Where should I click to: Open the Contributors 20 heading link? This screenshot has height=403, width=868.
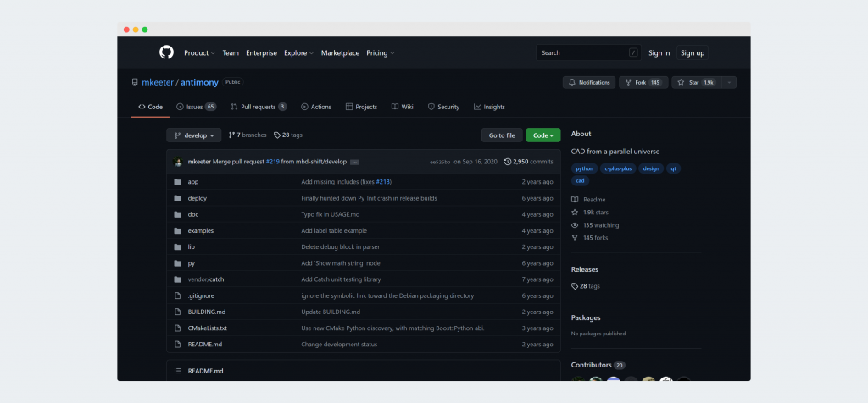(x=598, y=366)
